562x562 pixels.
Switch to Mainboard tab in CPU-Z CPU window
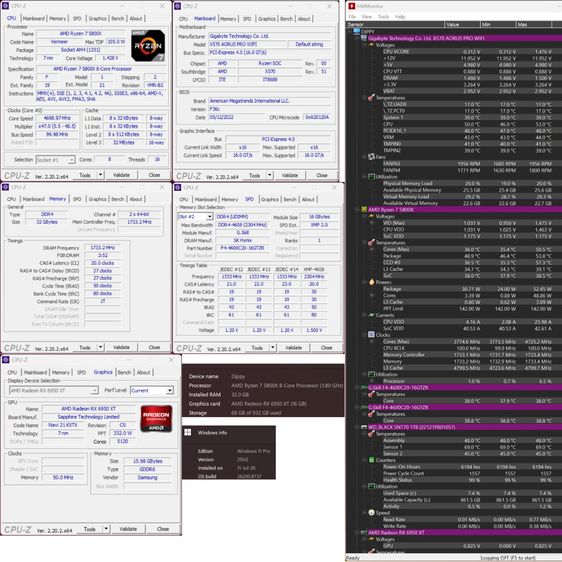pyautogui.click(x=34, y=19)
